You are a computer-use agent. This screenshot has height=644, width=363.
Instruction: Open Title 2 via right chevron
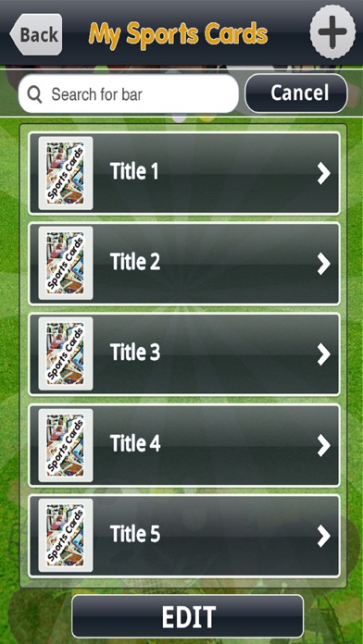[x=324, y=264]
